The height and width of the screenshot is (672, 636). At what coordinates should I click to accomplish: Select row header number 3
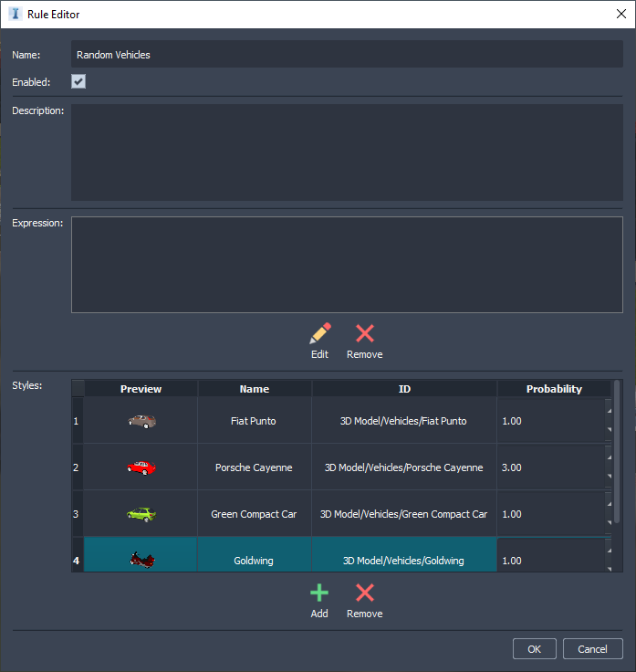coord(77,513)
